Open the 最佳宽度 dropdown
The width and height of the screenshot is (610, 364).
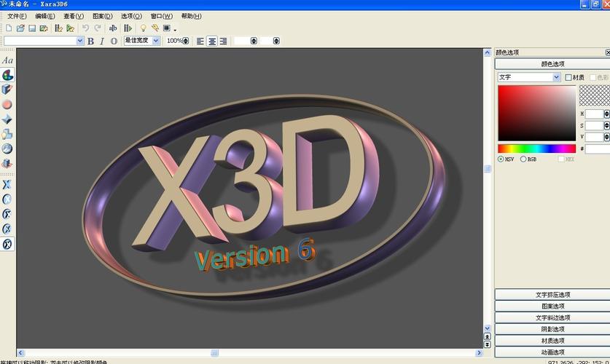(141, 40)
